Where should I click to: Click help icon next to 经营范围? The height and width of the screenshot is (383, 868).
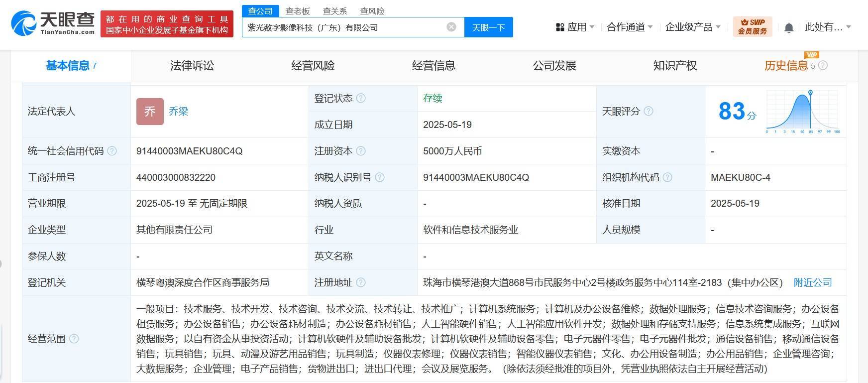point(74,339)
